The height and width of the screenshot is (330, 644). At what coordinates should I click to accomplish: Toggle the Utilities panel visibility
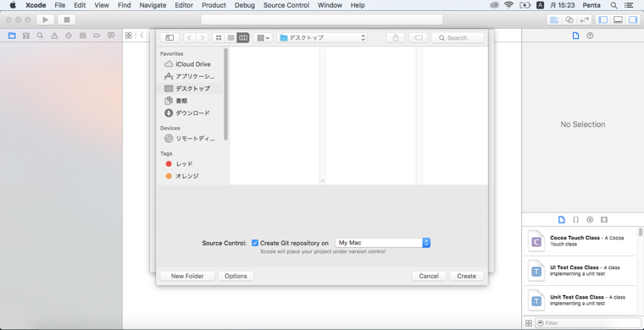632,19
